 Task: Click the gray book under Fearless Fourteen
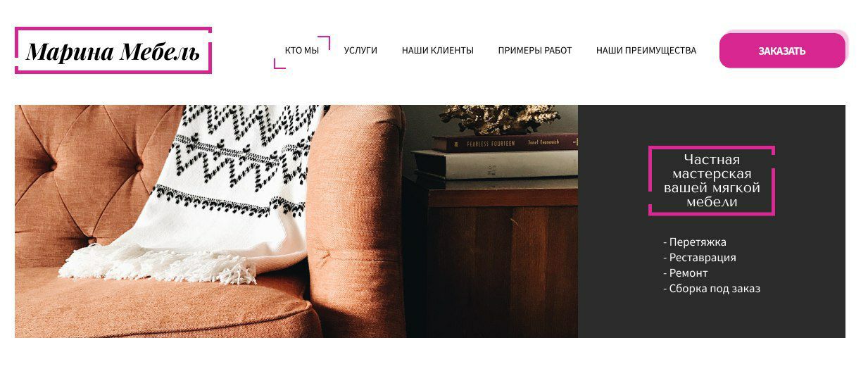(496, 165)
